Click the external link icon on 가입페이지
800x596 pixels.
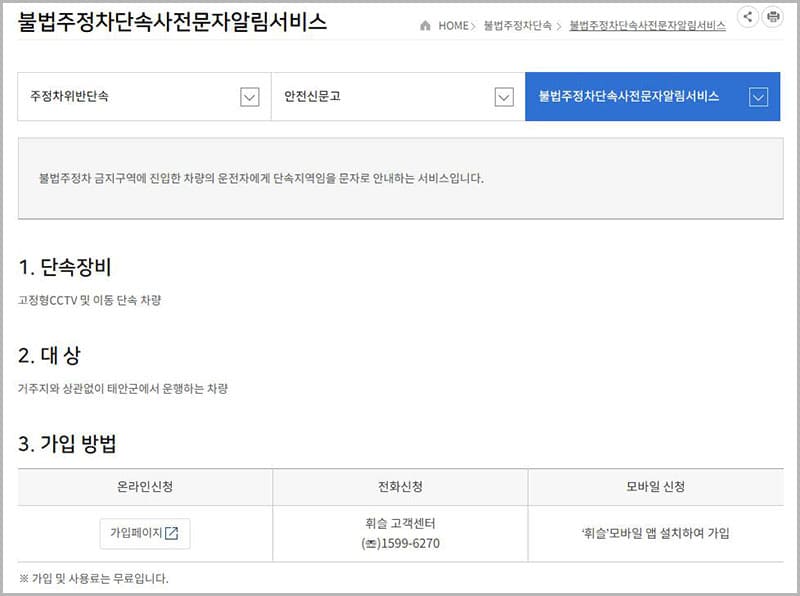pyautogui.click(x=171, y=533)
